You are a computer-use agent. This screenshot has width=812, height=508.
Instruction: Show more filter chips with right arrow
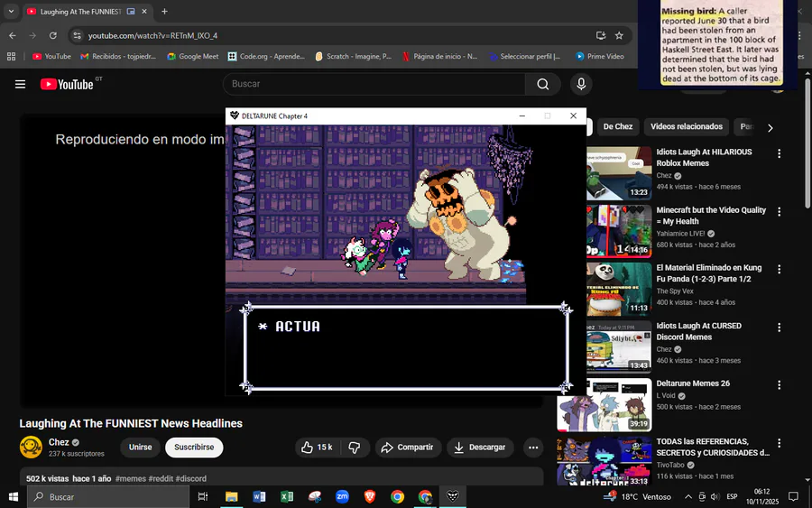(770, 128)
